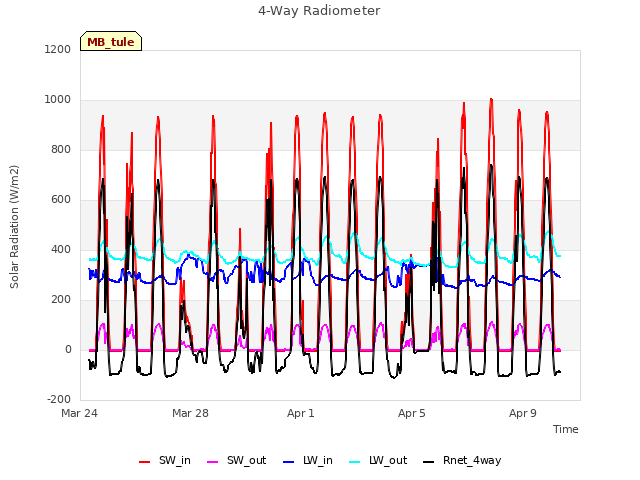Click the Time axis title
The image size is (640, 480).
point(565,429)
